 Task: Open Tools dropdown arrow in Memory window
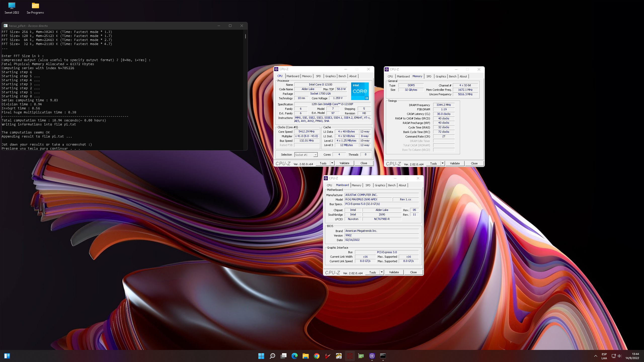[442, 163]
